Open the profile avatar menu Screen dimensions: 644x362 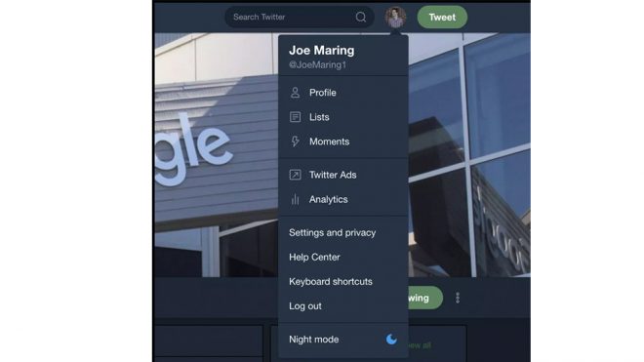tap(395, 18)
